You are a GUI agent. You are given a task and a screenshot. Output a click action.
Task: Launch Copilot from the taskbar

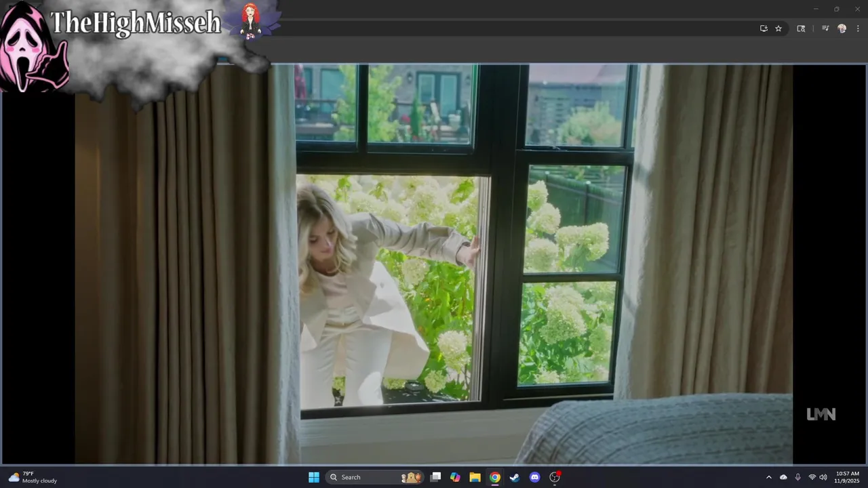(455, 477)
